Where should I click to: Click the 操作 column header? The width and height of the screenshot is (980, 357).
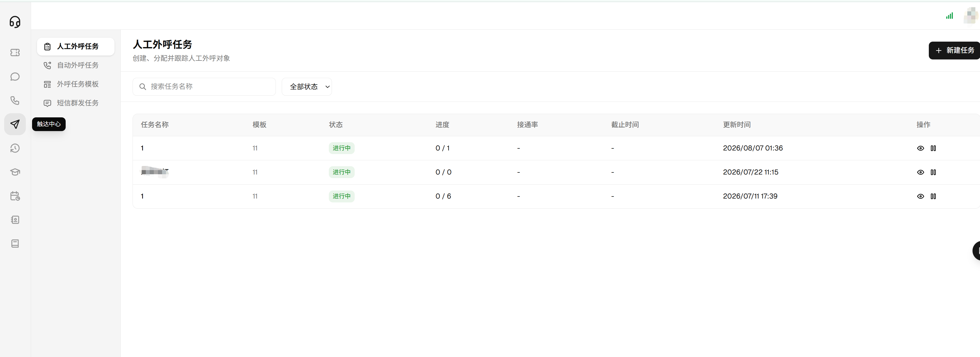pos(923,125)
